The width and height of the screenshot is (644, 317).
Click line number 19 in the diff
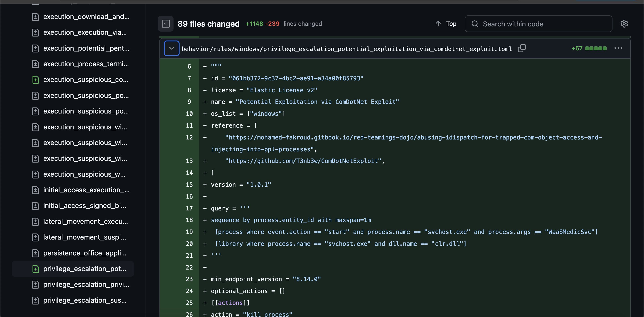pos(189,232)
